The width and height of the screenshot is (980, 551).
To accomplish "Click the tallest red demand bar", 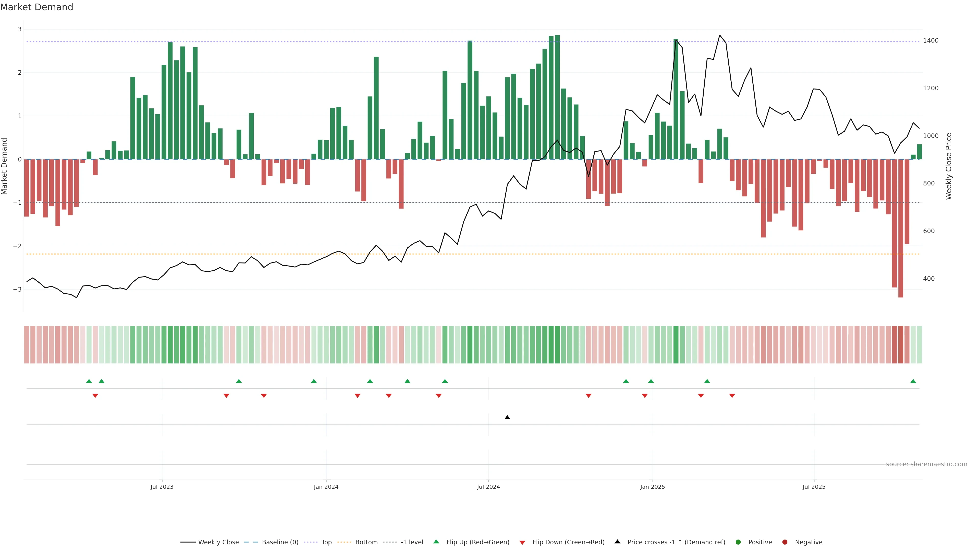I will pyautogui.click(x=900, y=228).
